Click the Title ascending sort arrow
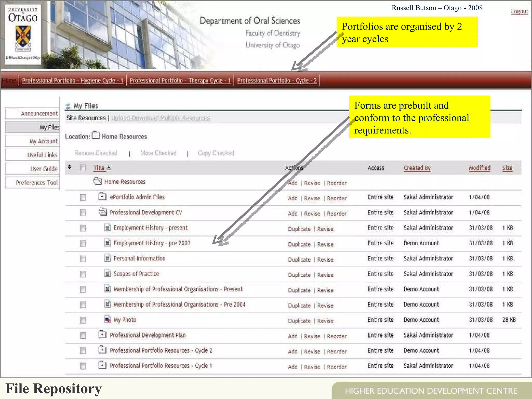Viewport: 532px width, 399px height. [x=109, y=168]
